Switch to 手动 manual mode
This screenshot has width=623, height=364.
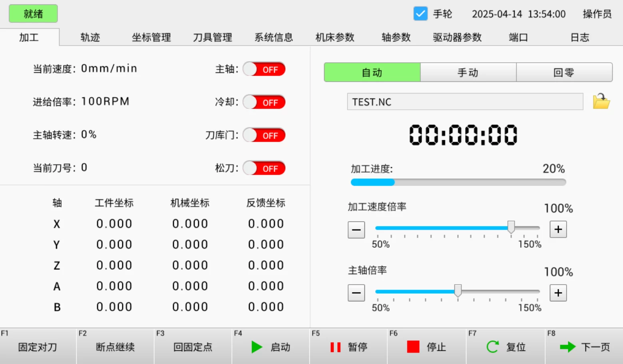point(468,72)
